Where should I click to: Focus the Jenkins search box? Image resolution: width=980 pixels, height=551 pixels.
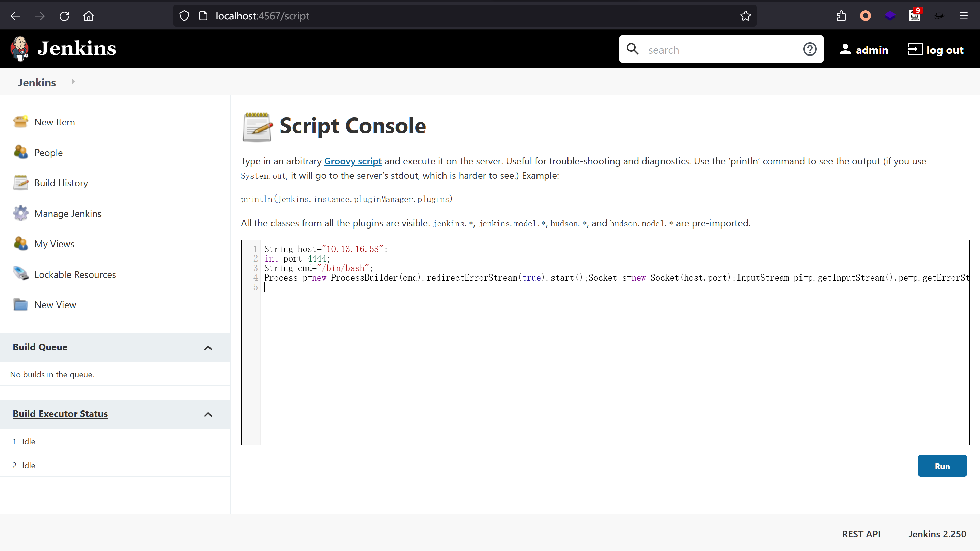pyautogui.click(x=721, y=50)
